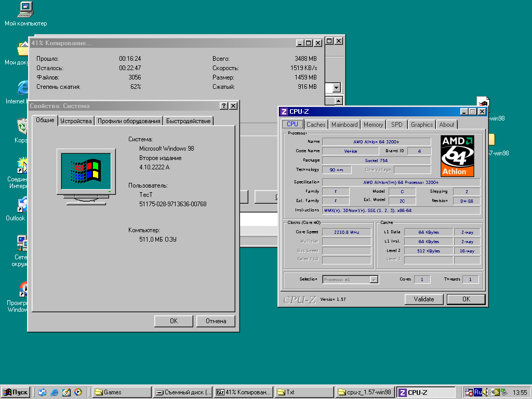532x399 pixels.
Task: Switch to the Mainboard tab
Action: click(344, 125)
